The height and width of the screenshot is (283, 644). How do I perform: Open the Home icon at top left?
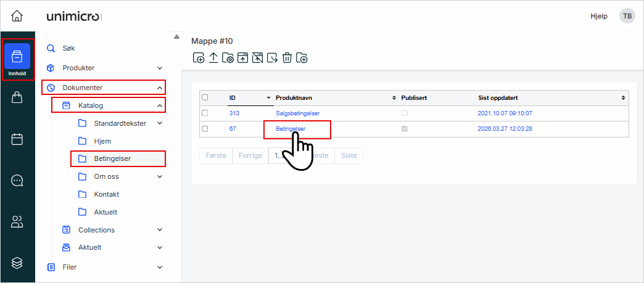point(17,16)
